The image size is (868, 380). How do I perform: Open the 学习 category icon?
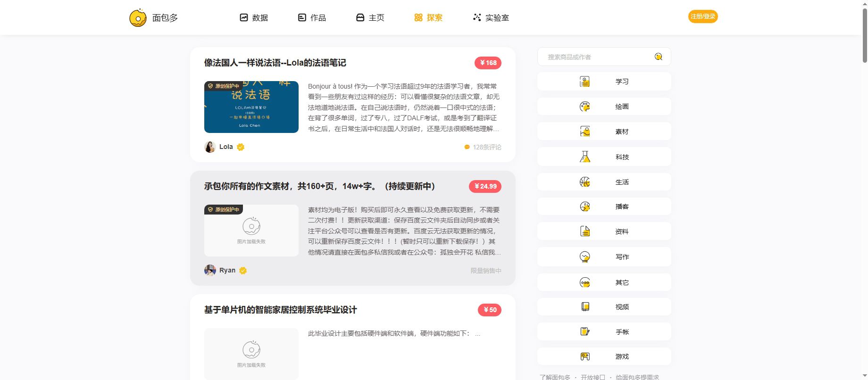pyautogui.click(x=585, y=82)
